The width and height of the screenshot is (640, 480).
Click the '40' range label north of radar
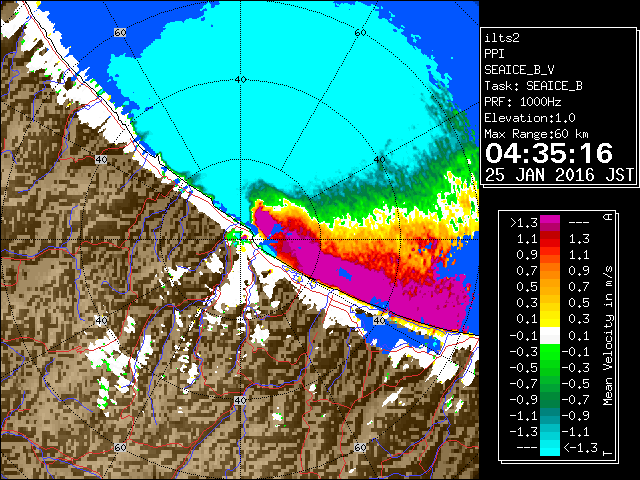240,80
